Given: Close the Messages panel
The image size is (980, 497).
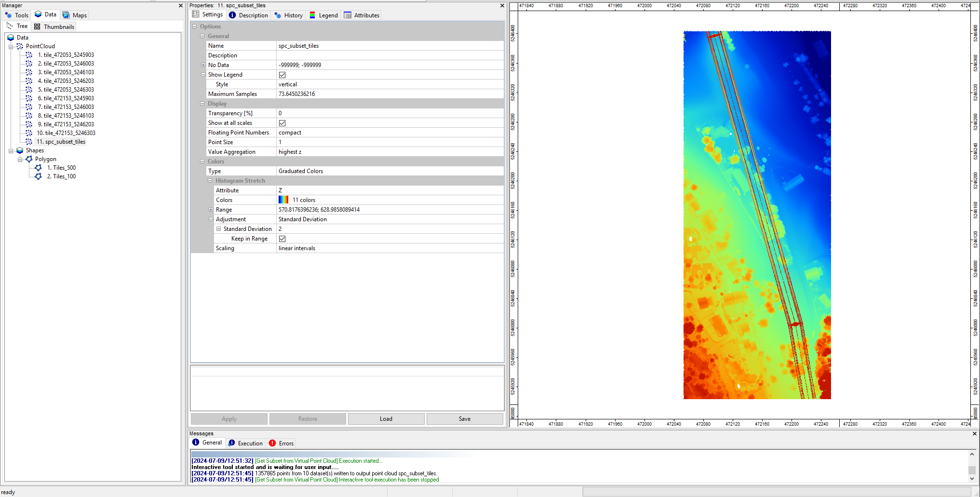Looking at the screenshot, I should pos(975,433).
